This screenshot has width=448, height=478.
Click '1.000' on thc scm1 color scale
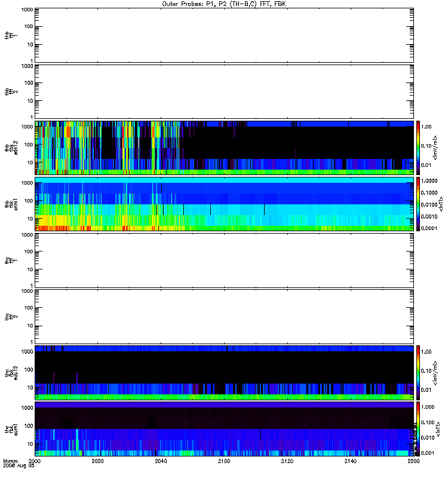pyautogui.click(x=428, y=407)
